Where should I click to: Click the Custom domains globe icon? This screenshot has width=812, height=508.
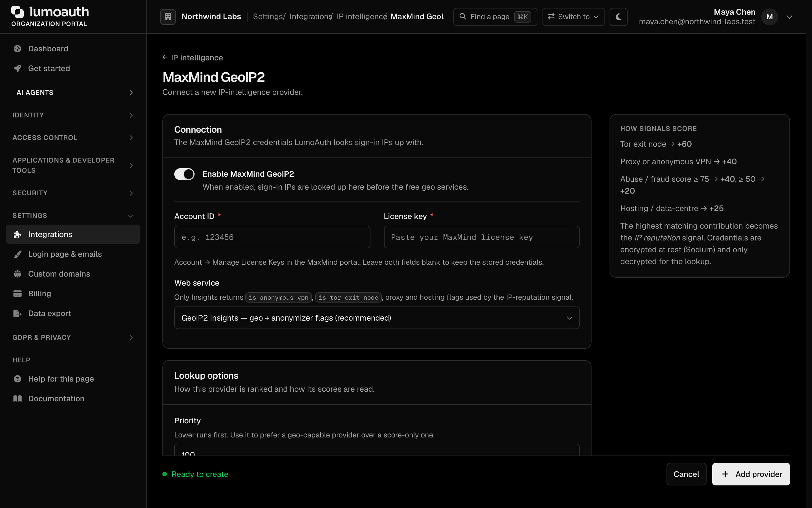17,274
